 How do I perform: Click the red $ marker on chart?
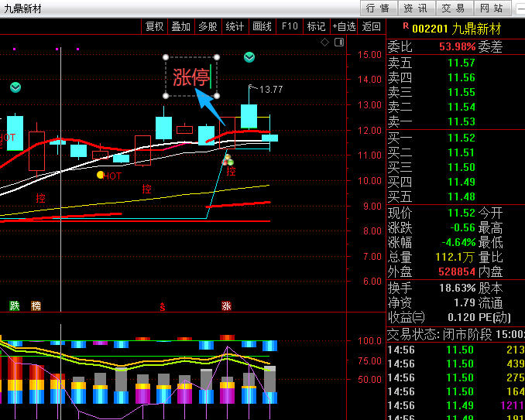pyautogui.click(x=163, y=306)
